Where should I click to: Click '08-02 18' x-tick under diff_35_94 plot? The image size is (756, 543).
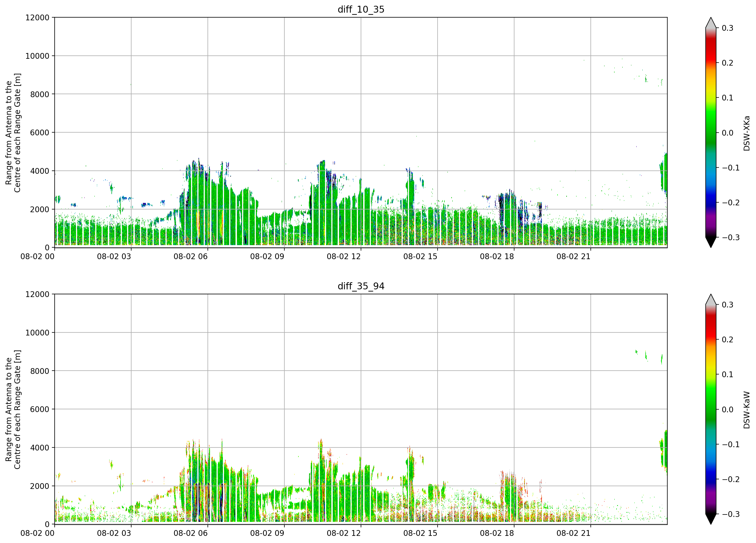coord(497,533)
